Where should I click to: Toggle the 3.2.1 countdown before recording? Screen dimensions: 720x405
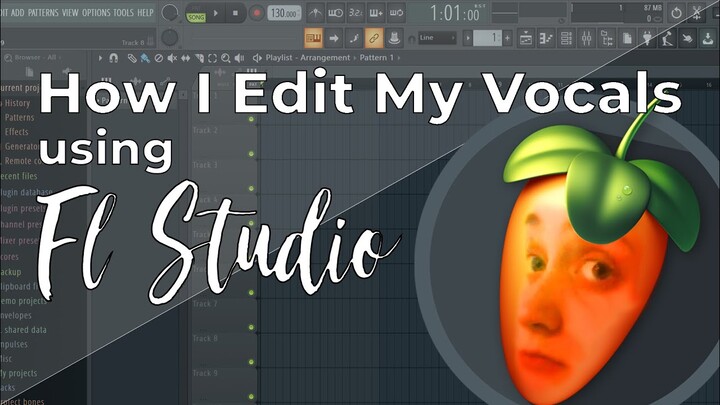point(355,13)
